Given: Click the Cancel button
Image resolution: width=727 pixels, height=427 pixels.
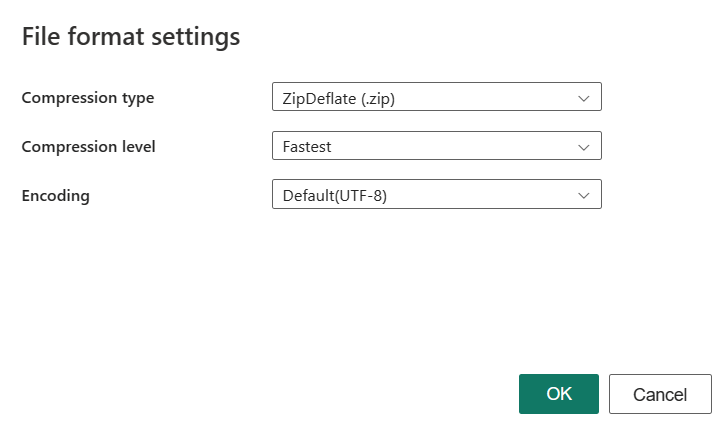Looking at the screenshot, I should click(660, 394).
